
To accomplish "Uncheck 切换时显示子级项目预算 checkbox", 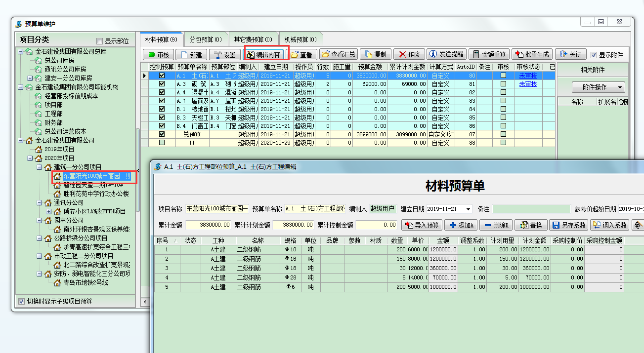I will (x=21, y=301).
